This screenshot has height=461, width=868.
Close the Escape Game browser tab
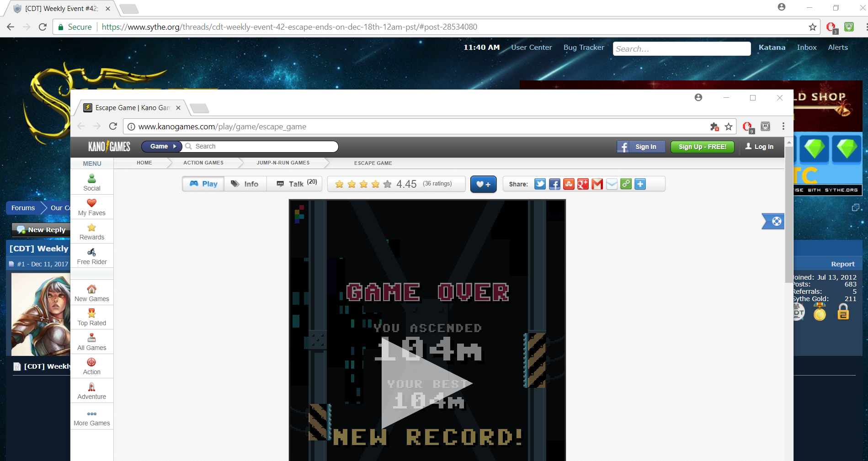click(178, 108)
